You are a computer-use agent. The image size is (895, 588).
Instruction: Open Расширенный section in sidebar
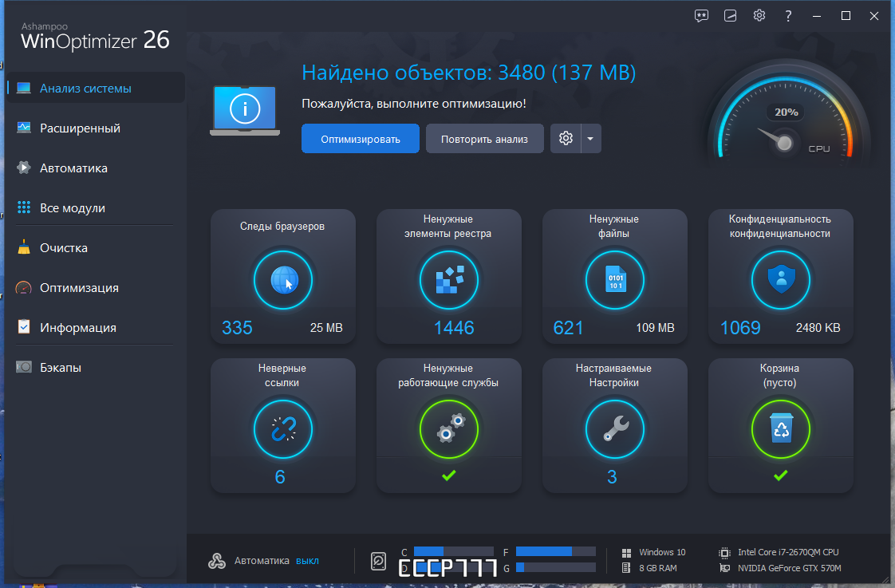pos(96,128)
